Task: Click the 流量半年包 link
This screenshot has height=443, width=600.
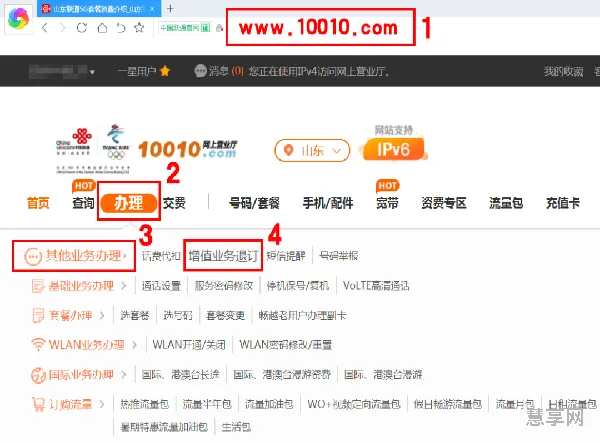Action: [207, 404]
